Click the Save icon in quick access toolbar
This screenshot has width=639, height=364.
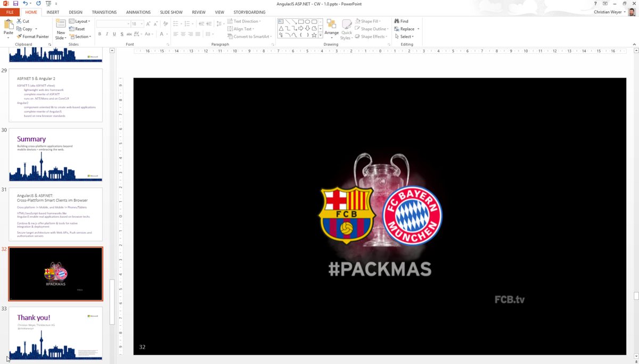(x=15, y=4)
